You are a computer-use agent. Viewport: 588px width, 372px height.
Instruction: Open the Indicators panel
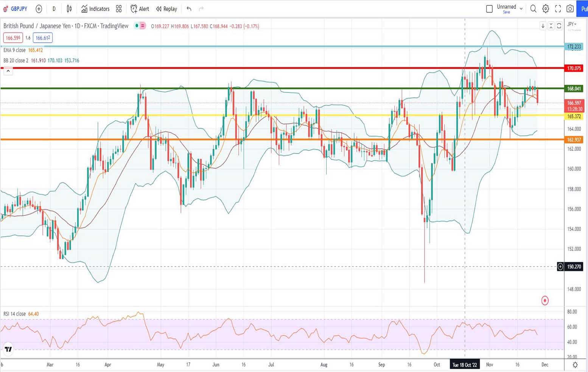tap(95, 9)
